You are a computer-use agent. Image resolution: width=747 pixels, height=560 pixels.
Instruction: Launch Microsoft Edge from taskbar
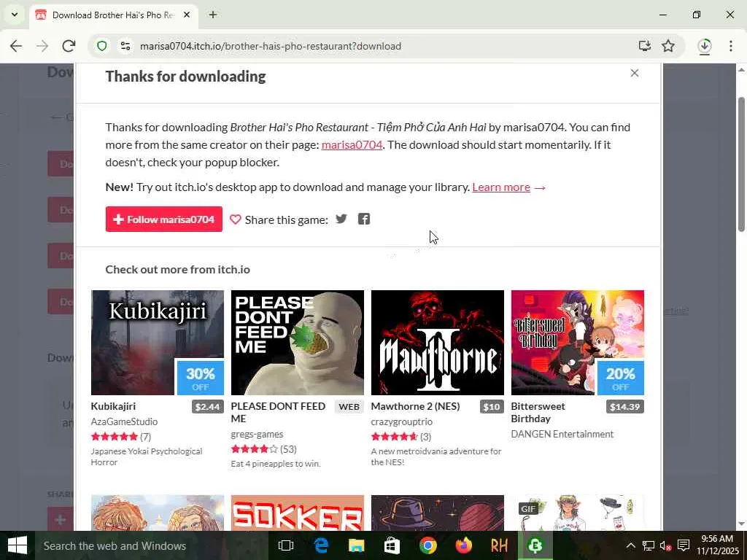point(321,545)
